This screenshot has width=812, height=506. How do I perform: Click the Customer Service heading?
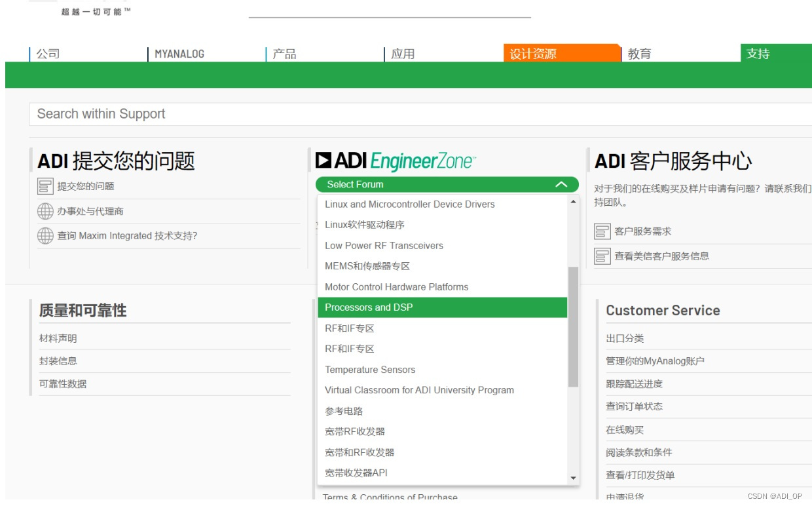click(663, 311)
